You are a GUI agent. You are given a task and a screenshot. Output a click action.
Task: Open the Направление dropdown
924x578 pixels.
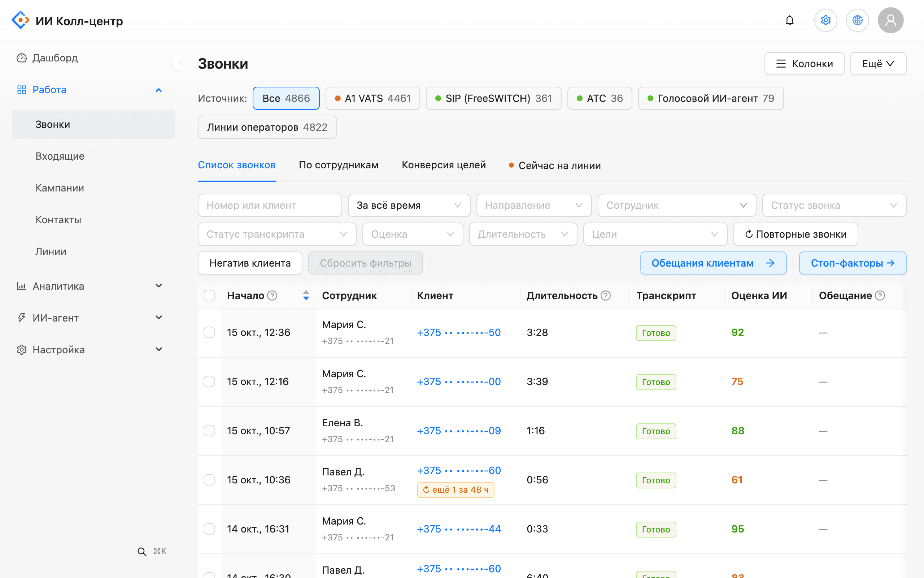pyautogui.click(x=534, y=205)
